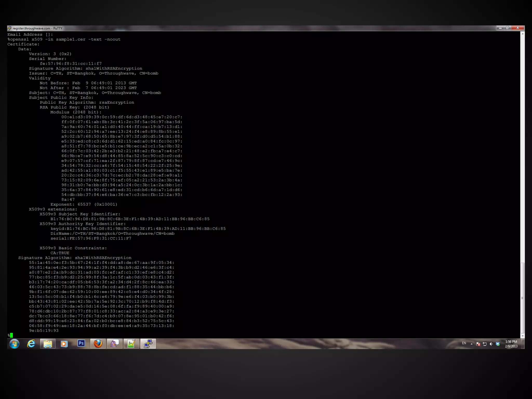Click the PuTTY icon in the title bar

click(x=10, y=28)
